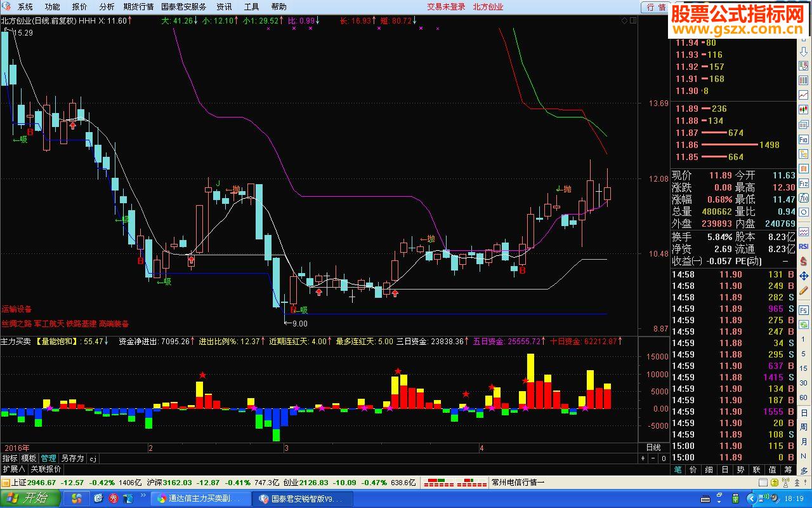812x508 pixels.
Task: Open the 分析 menu
Action: [x=107, y=7]
